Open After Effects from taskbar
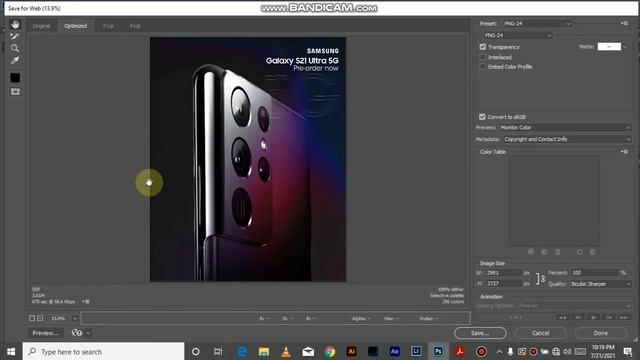640x360 pixels. (395, 351)
